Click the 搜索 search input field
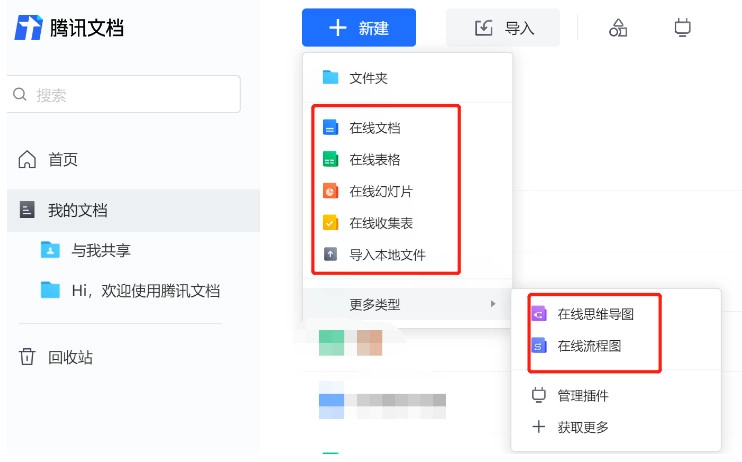This screenshot has height=462, width=742. point(125,95)
